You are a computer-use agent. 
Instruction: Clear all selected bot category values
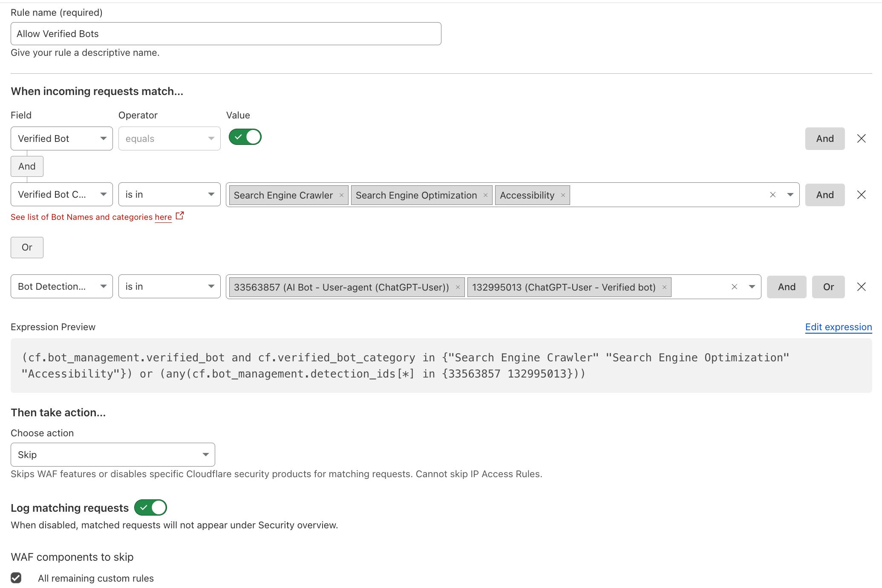[772, 195]
